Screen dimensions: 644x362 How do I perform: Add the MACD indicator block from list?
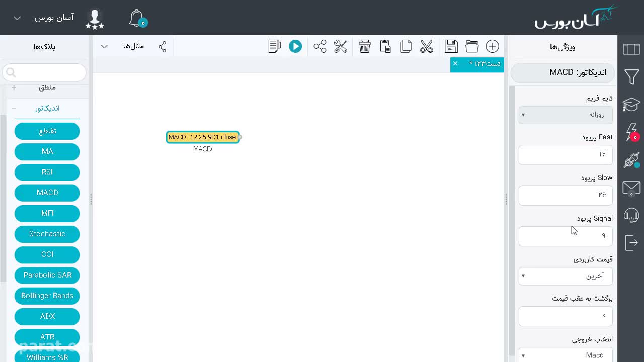[x=47, y=193]
